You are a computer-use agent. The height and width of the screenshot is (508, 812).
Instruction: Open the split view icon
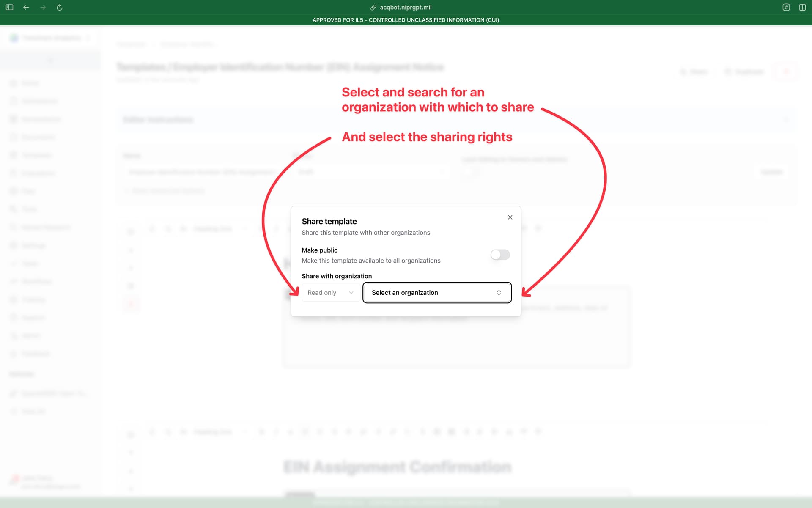802,7
